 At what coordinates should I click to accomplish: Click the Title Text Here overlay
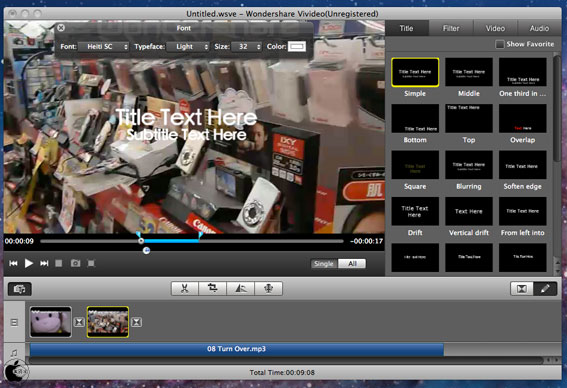click(x=186, y=117)
